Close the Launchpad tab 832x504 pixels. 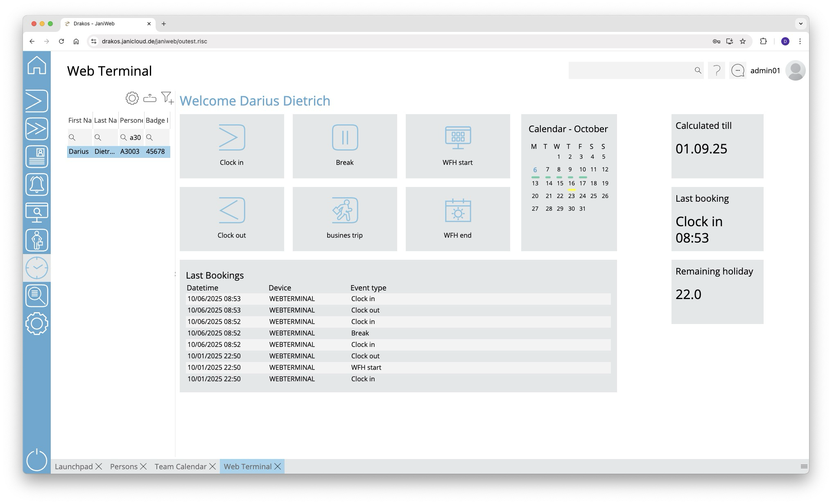click(99, 466)
